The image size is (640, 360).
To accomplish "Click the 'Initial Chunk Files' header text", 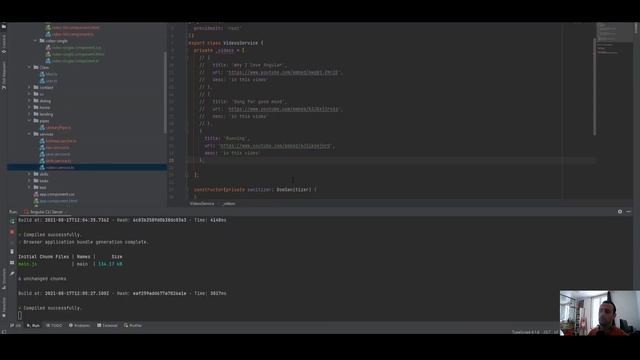I will pos(44,257).
